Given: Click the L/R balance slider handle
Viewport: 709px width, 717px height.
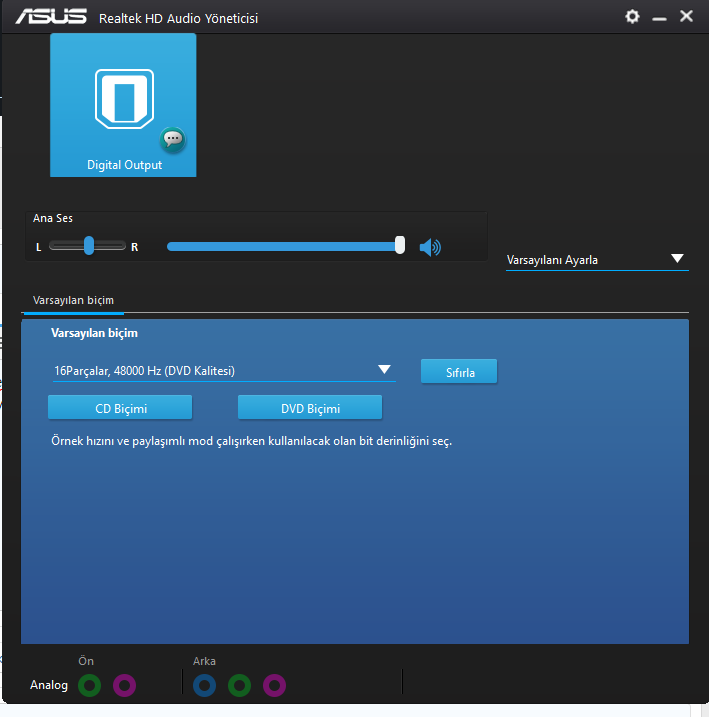Looking at the screenshot, I should pyautogui.click(x=89, y=246).
